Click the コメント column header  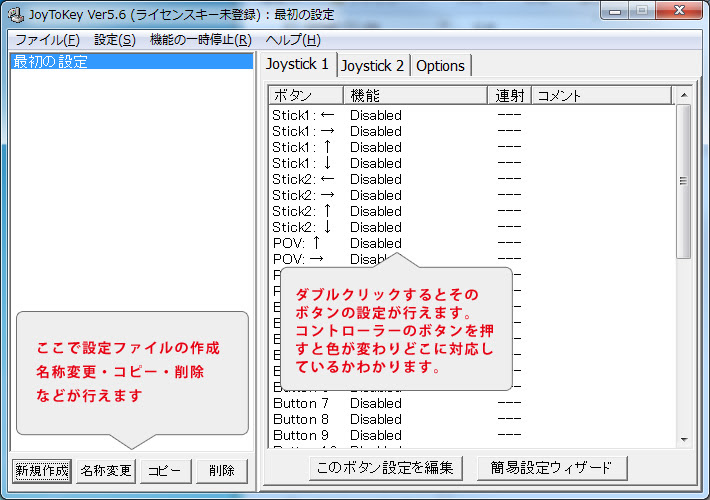point(602,96)
